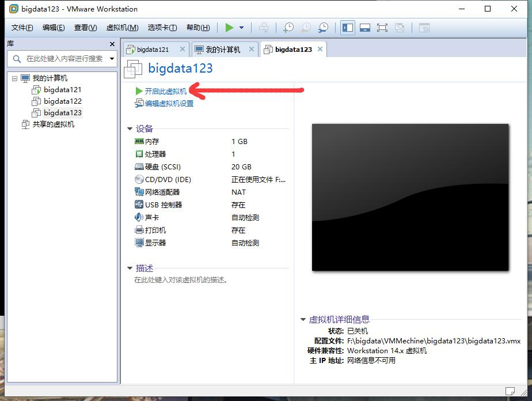Click the 显示器 display device icon
The height and width of the screenshot is (401, 532).
[139, 243]
